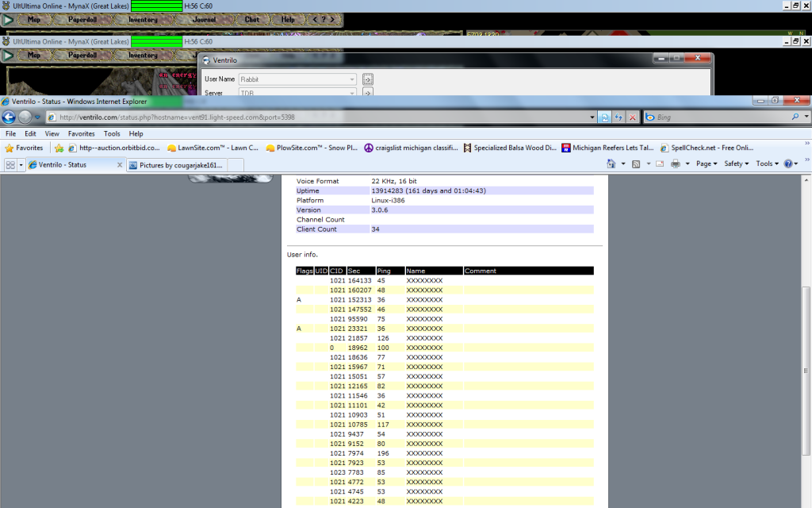This screenshot has height=508, width=812.
Task: Click Internet Explorer's Forward arrow button
Action: point(25,117)
